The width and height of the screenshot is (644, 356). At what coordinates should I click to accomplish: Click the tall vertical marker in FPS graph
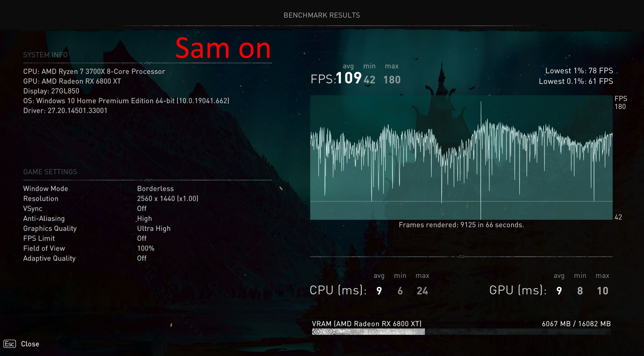[481, 161]
